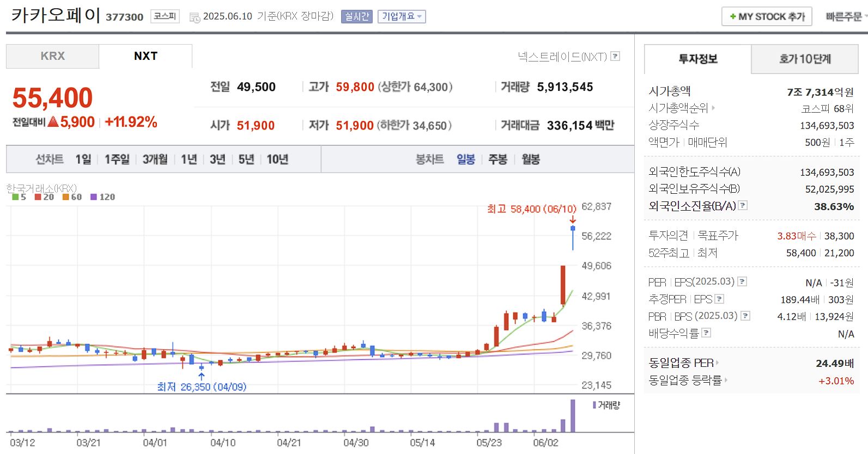This screenshot has height=454, width=868.
Task: Click the 전일 value 49,500
Action: 256,87
